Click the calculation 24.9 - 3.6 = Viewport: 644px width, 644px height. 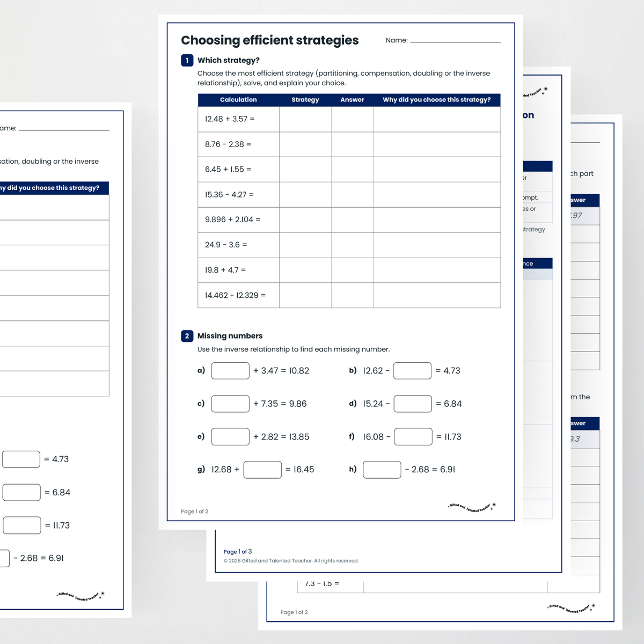[226, 245]
